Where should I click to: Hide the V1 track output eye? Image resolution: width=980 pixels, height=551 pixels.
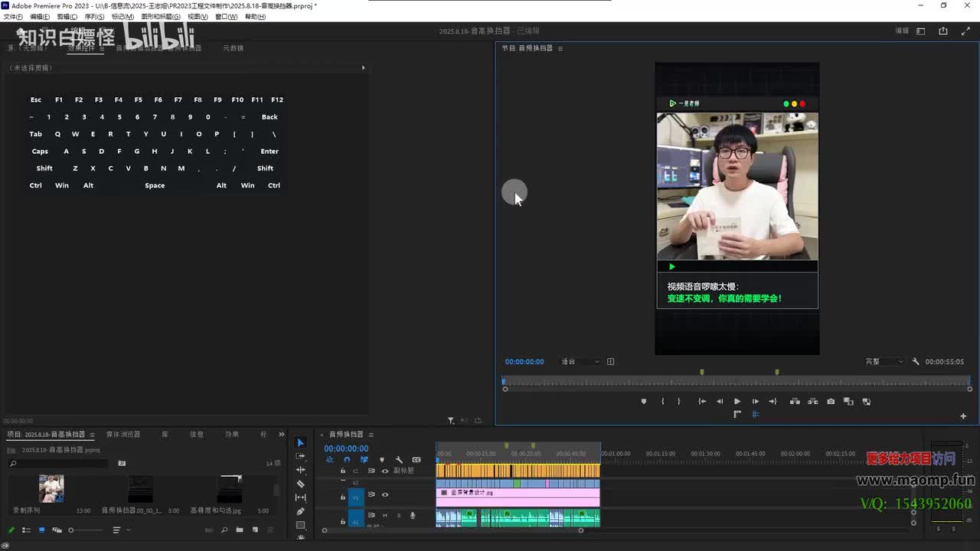pyautogui.click(x=385, y=495)
